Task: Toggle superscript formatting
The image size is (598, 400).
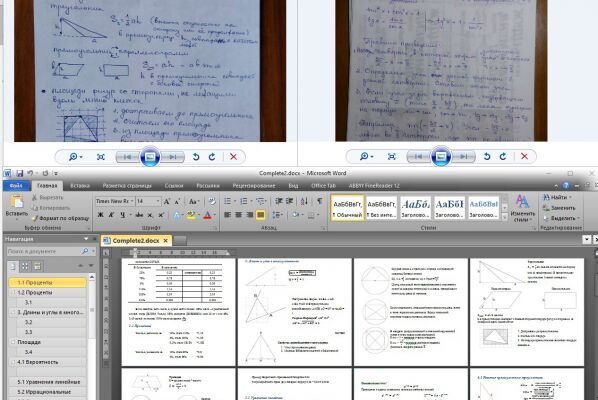Action: 161,215
